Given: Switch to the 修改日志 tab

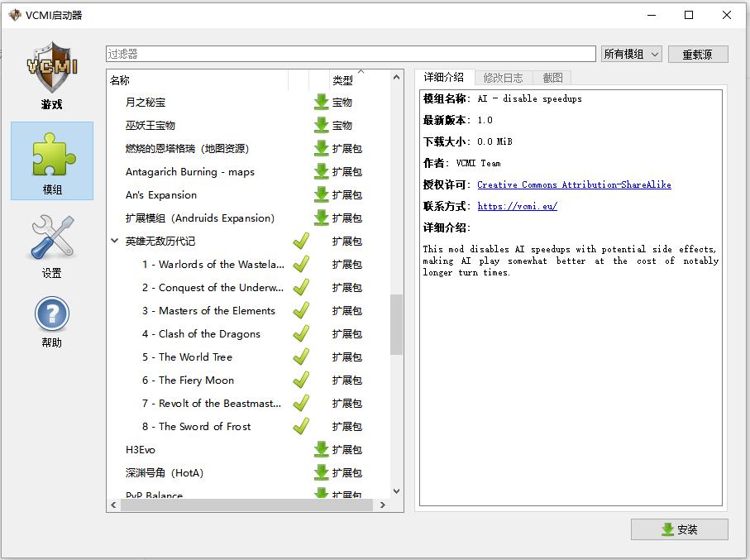Looking at the screenshot, I should pyautogui.click(x=504, y=78).
